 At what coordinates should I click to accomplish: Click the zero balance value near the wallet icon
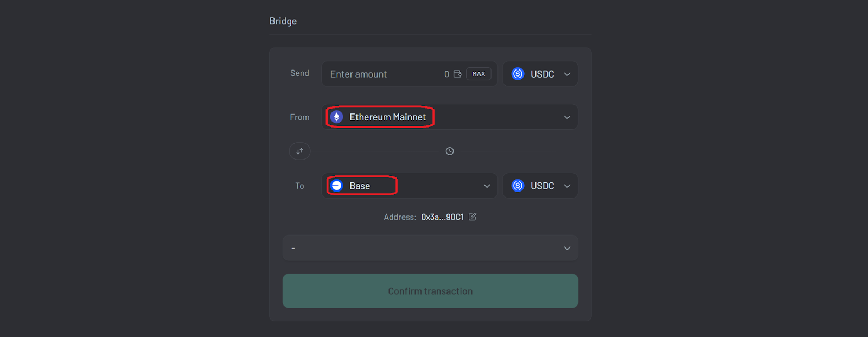coord(446,74)
